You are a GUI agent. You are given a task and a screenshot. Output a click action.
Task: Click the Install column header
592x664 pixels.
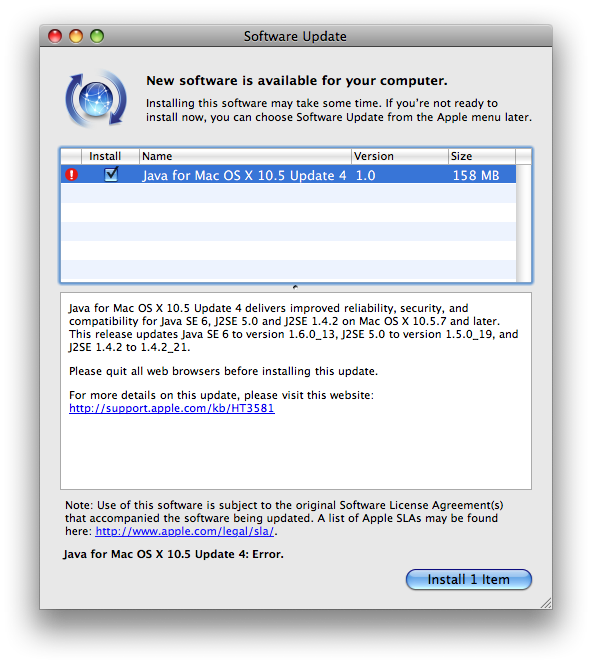[x=110, y=156]
